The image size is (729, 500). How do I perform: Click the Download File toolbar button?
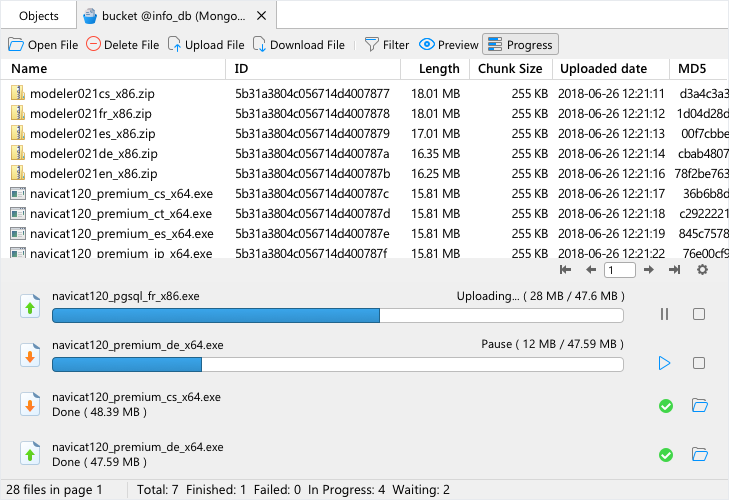(x=299, y=45)
